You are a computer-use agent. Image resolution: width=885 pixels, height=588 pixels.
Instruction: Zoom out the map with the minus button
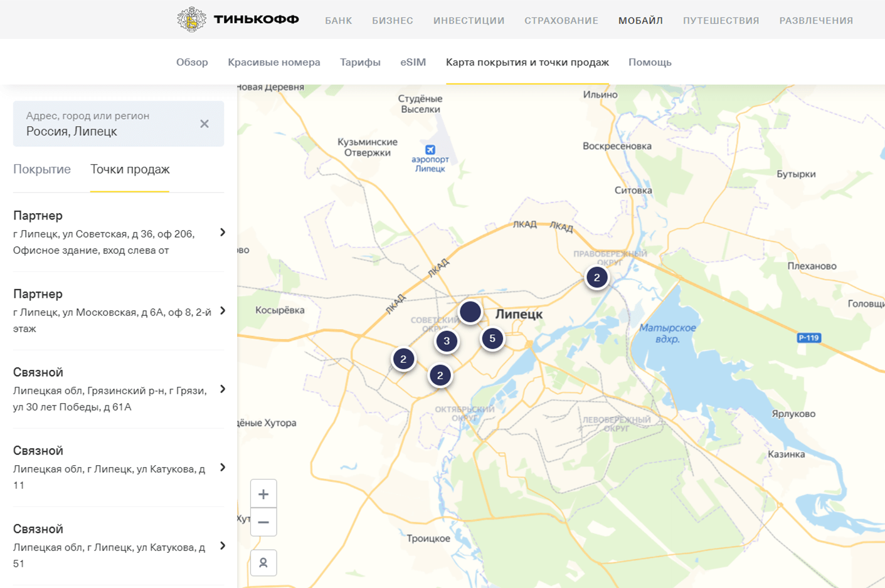pyautogui.click(x=263, y=522)
